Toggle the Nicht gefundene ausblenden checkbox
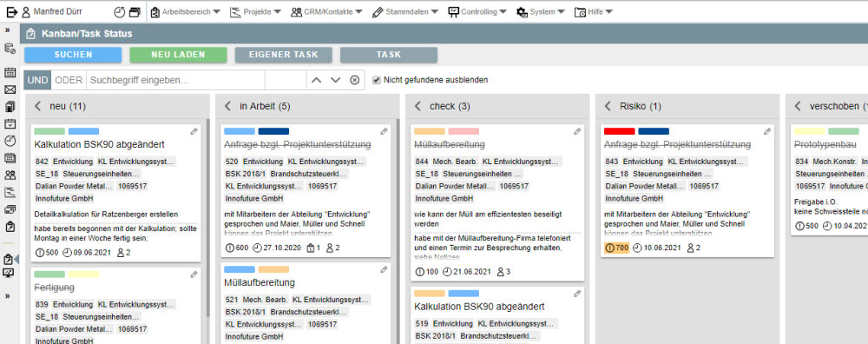Screen dimensions: 868x344 (377, 80)
